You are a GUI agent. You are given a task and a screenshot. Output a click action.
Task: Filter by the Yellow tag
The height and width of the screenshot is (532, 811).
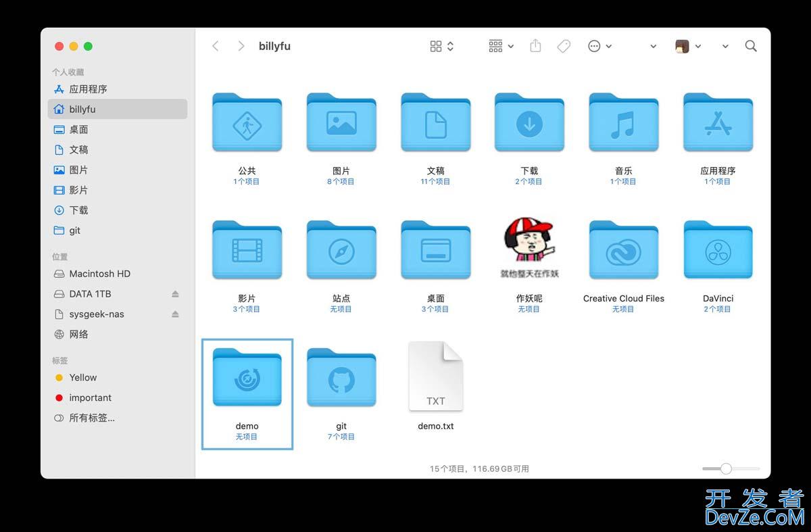click(118, 378)
